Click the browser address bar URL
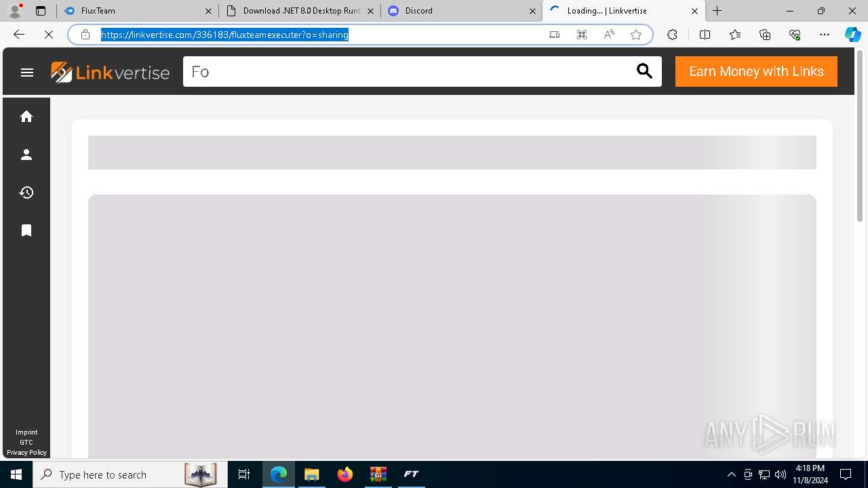The height and width of the screenshot is (488, 868). click(x=224, y=35)
